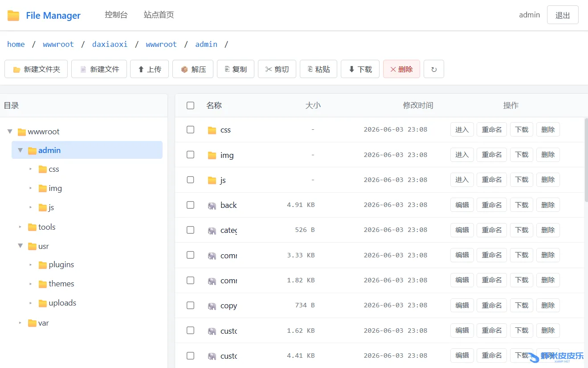Image resolution: width=588 pixels, height=368 pixels.
Task: Click the PHP file icon of 734 B row
Action: tap(212, 306)
